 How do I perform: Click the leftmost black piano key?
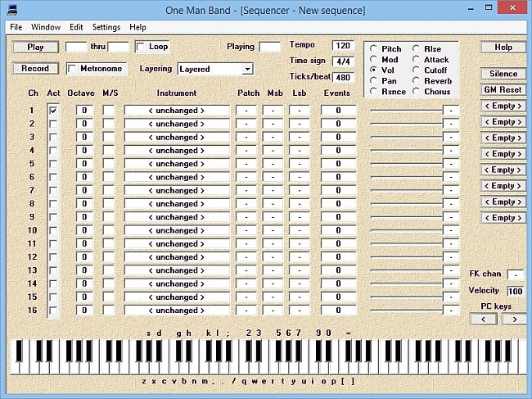point(20,351)
